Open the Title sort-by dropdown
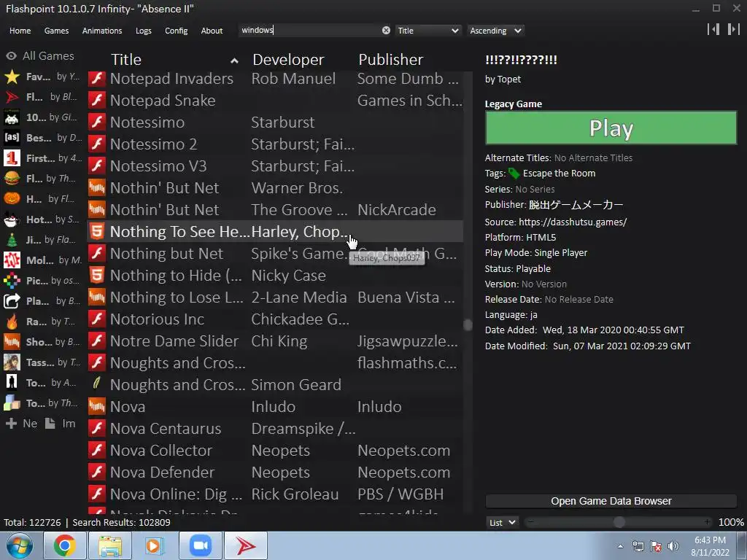Viewport: 747px width, 560px height. click(427, 31)
